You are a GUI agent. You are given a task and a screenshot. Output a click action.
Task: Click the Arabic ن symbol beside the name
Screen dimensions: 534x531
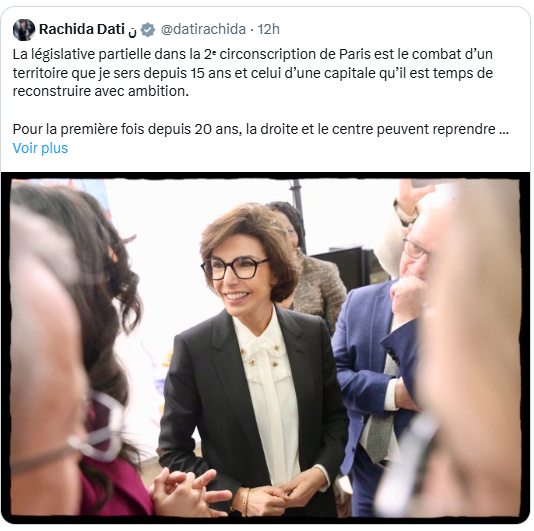pos(132,31)
